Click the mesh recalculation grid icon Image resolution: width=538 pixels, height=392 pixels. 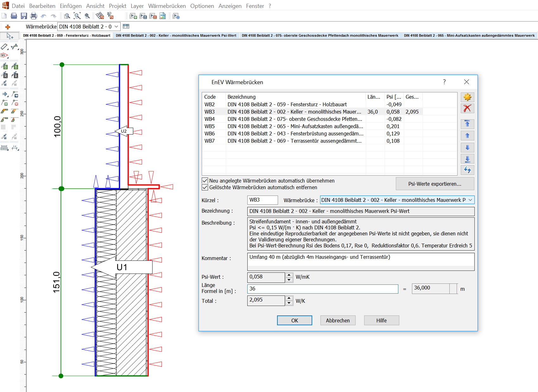[100, 16]
